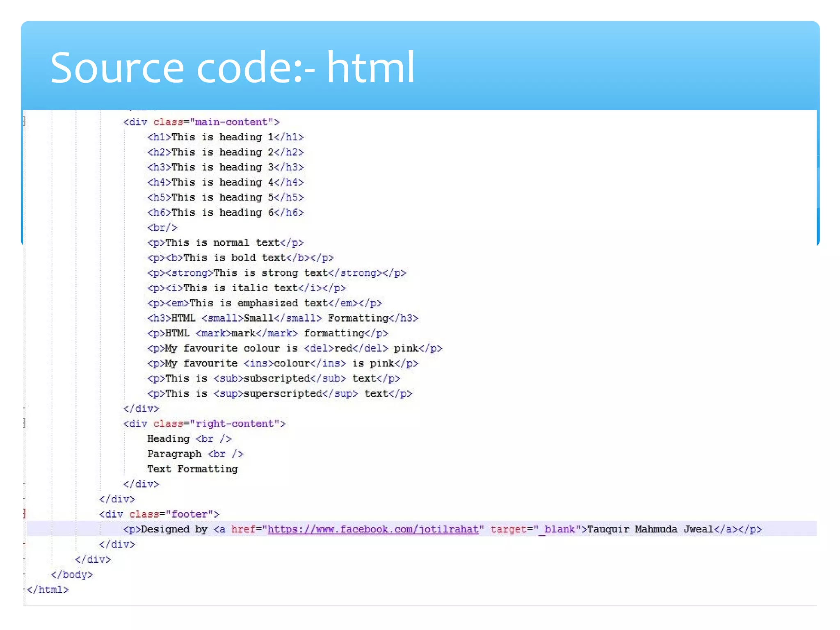This screenshot has width=840, height=630.
Task: Click the emphasized text code line
Action: 265,303
